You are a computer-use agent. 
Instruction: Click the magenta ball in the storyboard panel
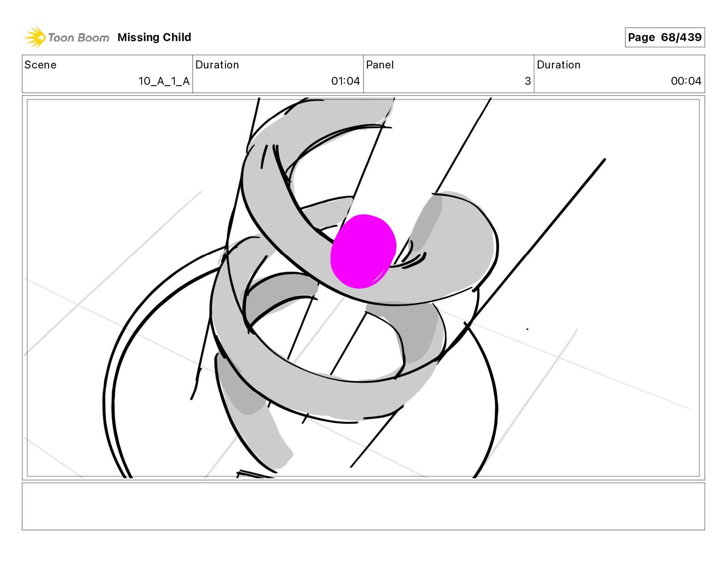(363, 251)
